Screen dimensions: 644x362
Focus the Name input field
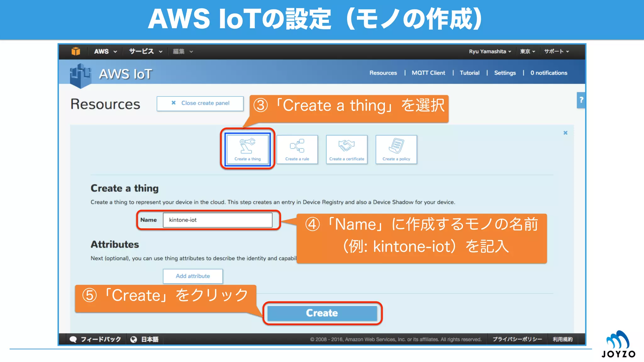pyautogui.click(x=218, y=220)
